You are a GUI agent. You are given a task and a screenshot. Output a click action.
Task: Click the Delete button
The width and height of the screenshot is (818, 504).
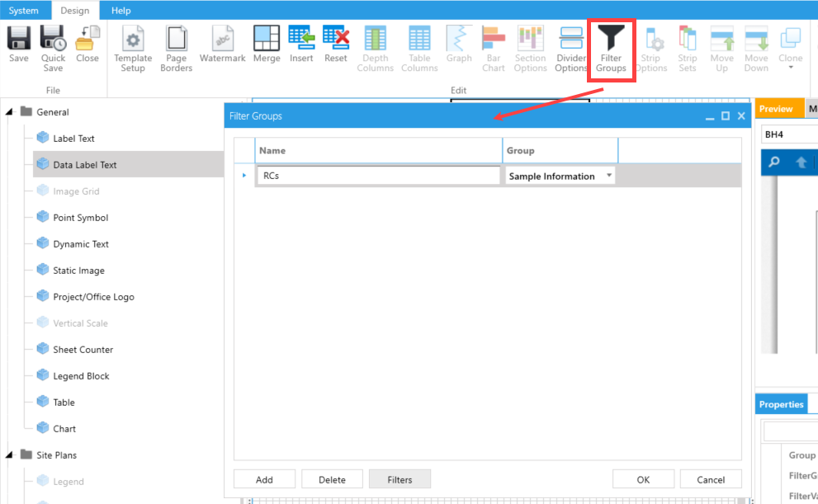pyautogui.click(x=332, y=479)
